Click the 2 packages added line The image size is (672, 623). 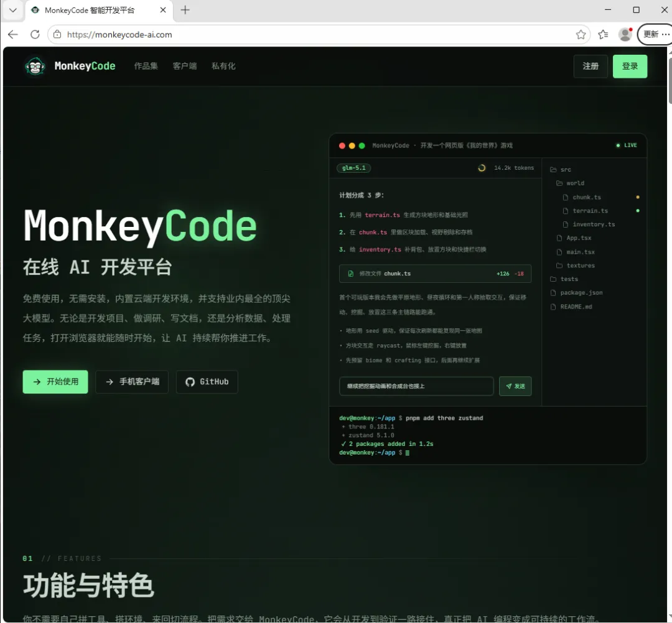(387, 444)
